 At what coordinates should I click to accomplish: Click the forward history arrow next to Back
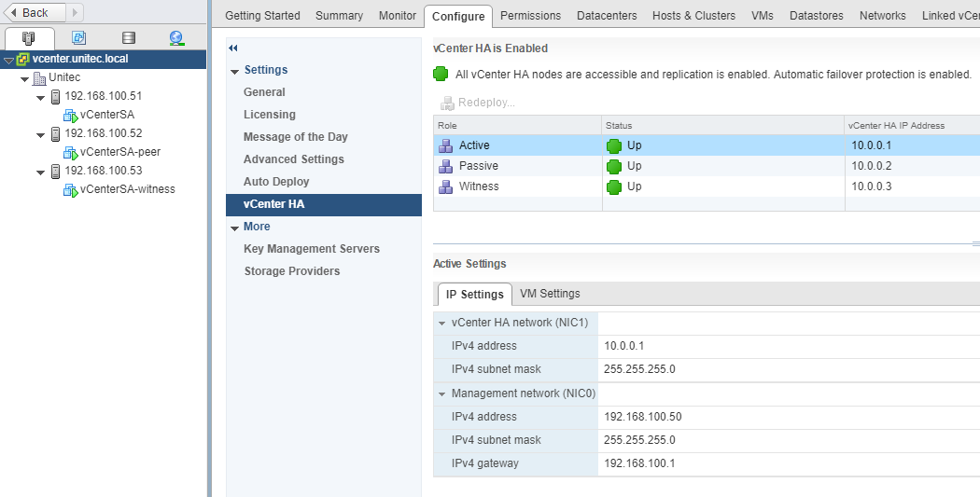[75, 12]
